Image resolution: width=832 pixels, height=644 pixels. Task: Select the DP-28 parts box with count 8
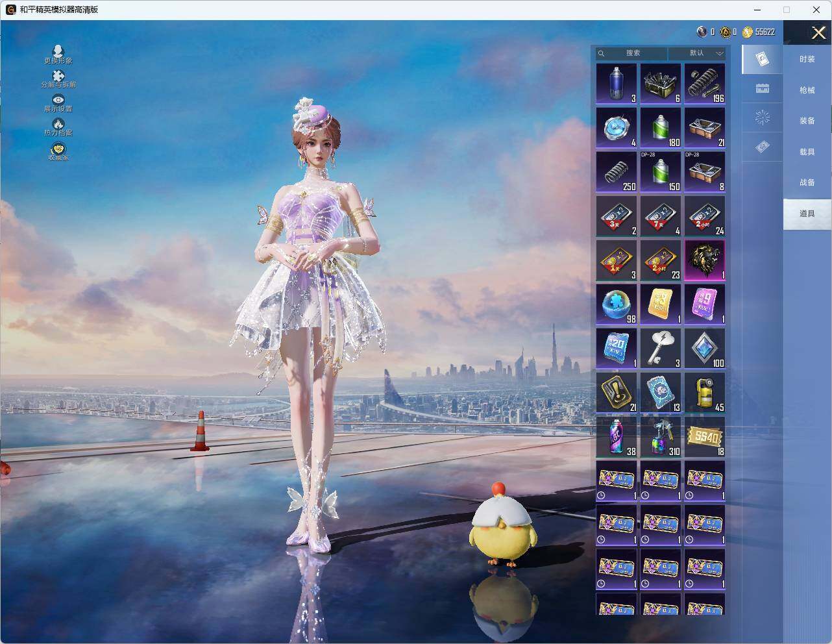[x=705, y=172]
